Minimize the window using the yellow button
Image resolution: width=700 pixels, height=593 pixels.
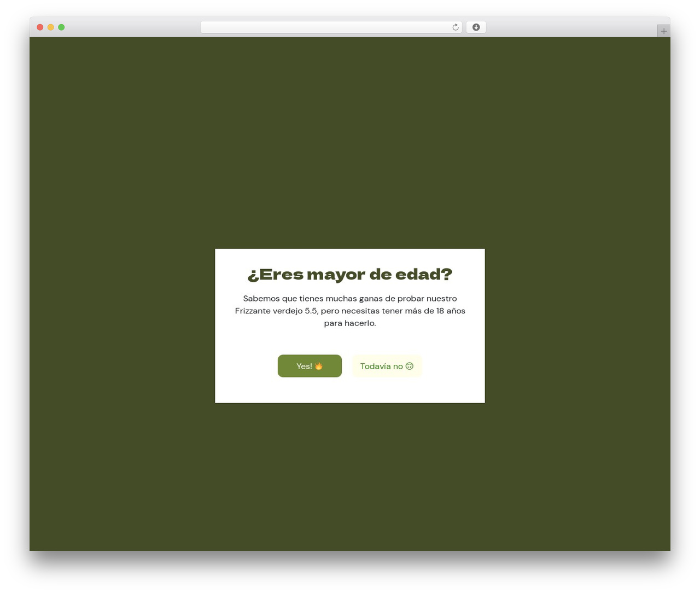click(50, 27)
